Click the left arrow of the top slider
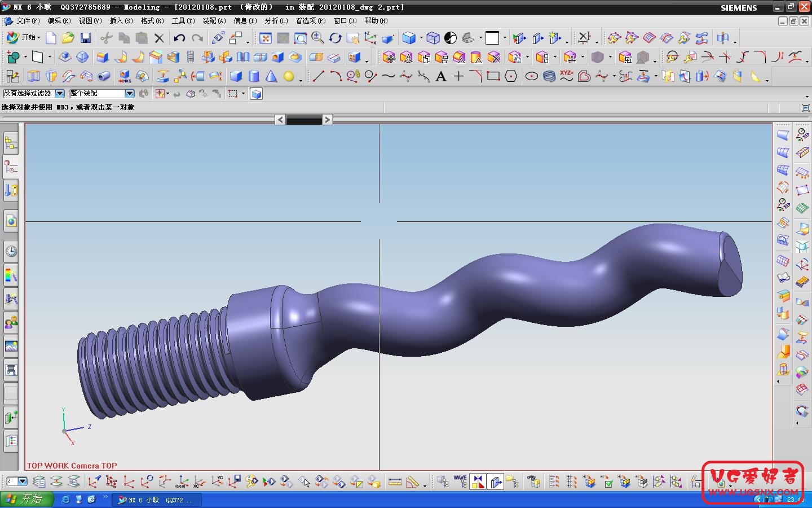The width and height of the screenshot is (812, 508). click(x=280, y=120)
